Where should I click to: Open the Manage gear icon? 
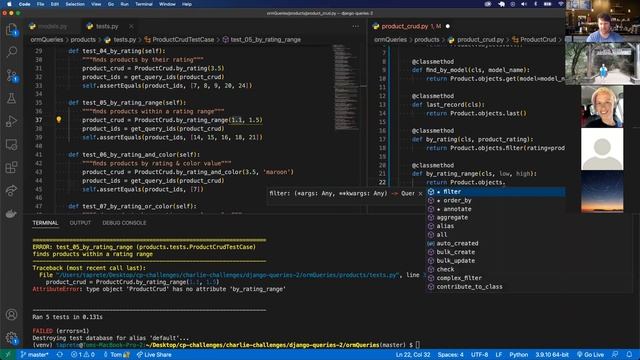tap(11, 338)
